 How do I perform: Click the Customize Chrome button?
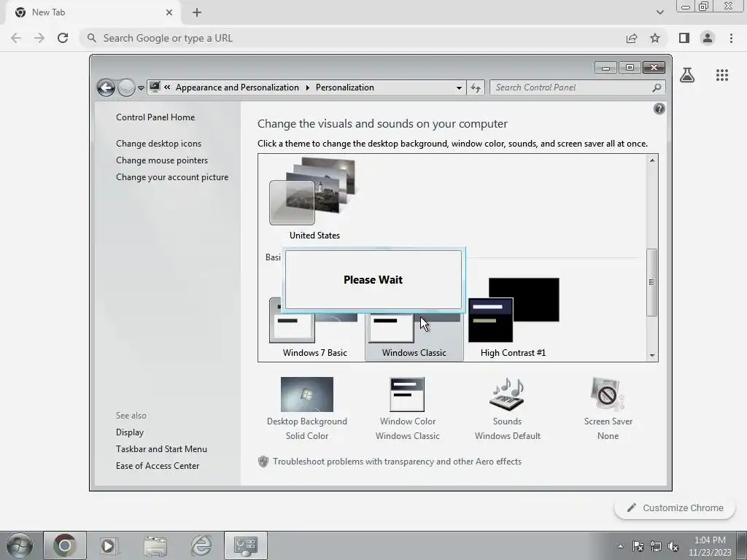676,507
